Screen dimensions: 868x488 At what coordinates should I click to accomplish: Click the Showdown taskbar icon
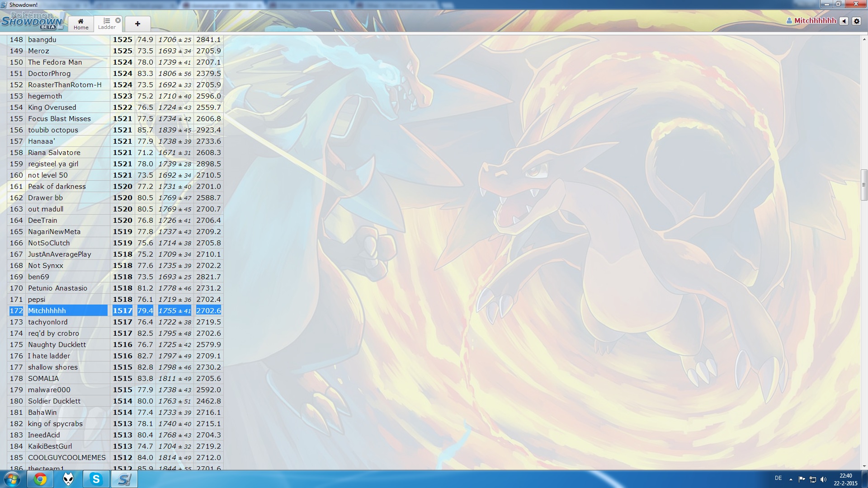coord(124,479)
